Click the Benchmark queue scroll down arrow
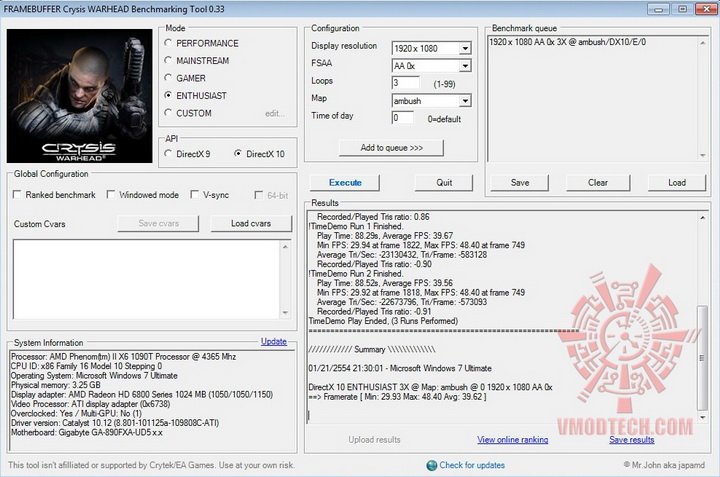 703,156
